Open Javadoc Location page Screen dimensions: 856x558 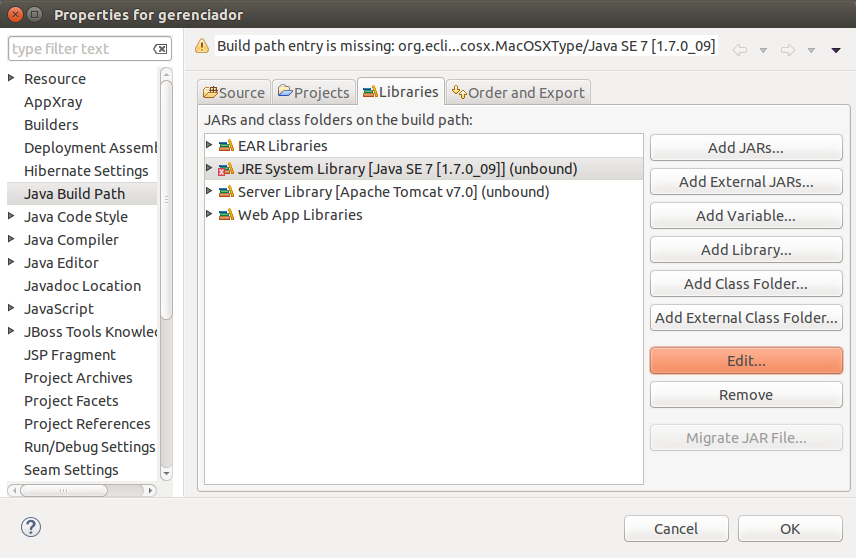[82, 286]
